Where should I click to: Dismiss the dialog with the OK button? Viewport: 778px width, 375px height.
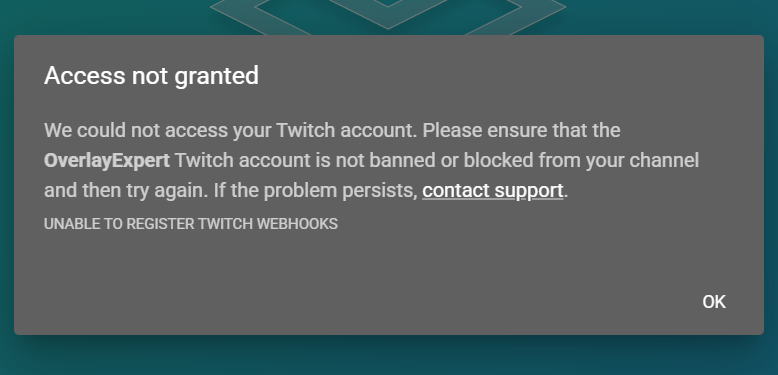[714, 302]
